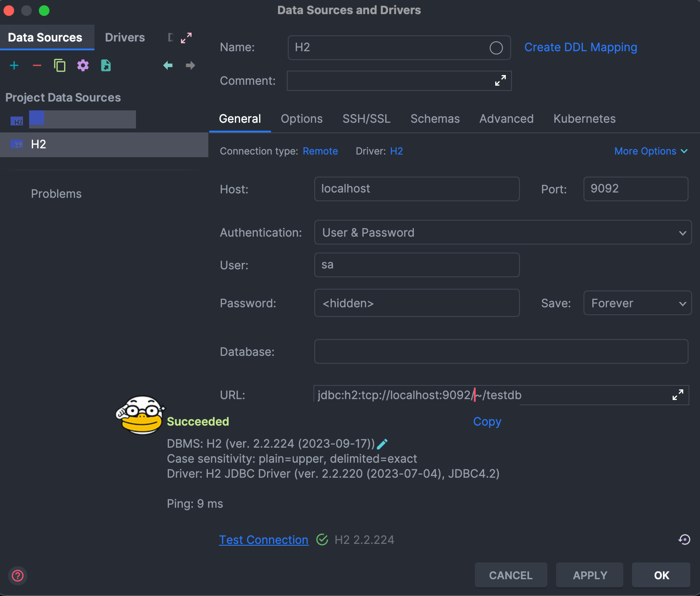
Task: Click the green checkmark next to Test Connection
Action: click(x=322, y=539)
